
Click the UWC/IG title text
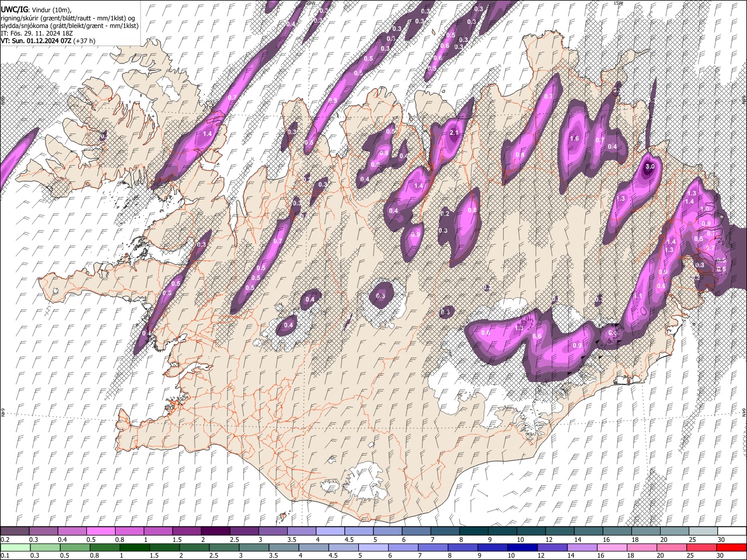coord(14,9)
